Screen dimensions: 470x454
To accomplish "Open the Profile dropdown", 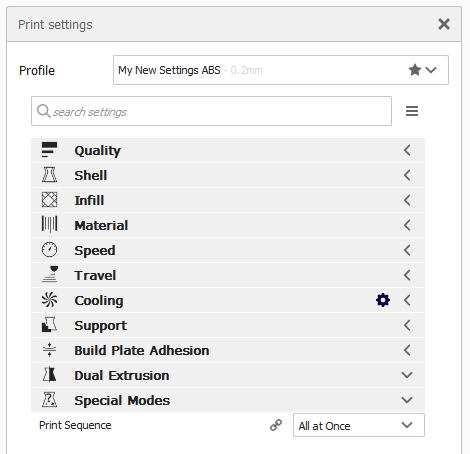I will coord(281,70).
